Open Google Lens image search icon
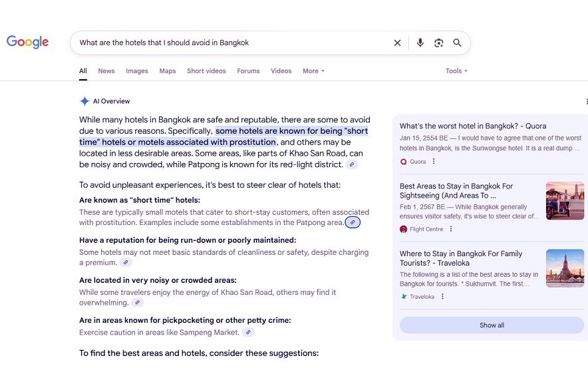588x382 pixels. click(x=438, y=43)
